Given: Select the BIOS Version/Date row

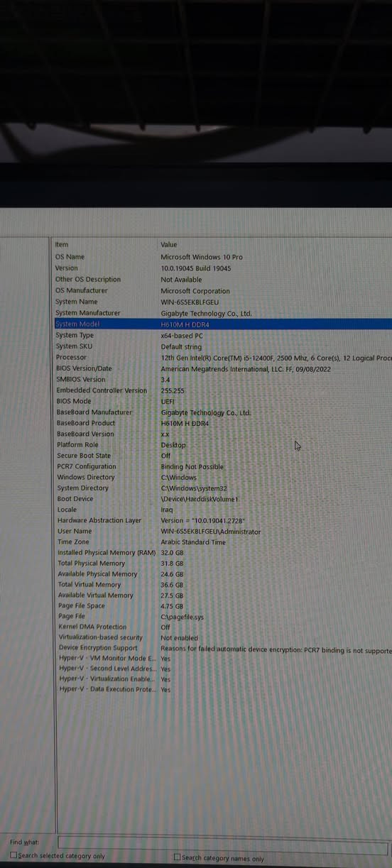Looking at the screenshot, I should click(222, 368).
